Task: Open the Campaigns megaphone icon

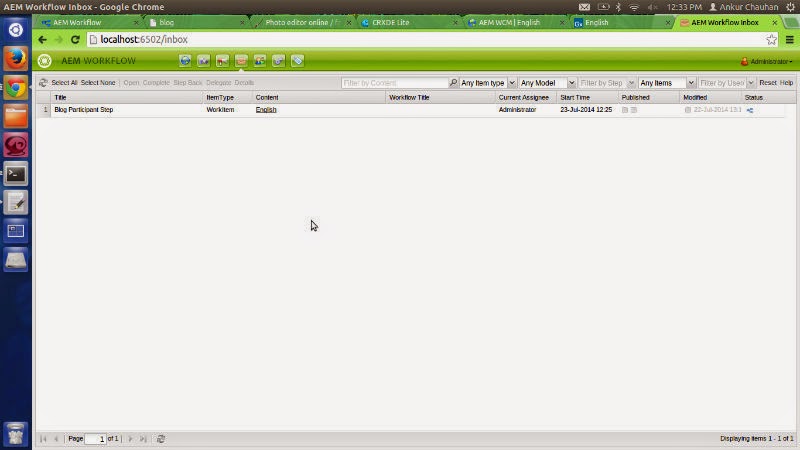Action: pos(222,61)
